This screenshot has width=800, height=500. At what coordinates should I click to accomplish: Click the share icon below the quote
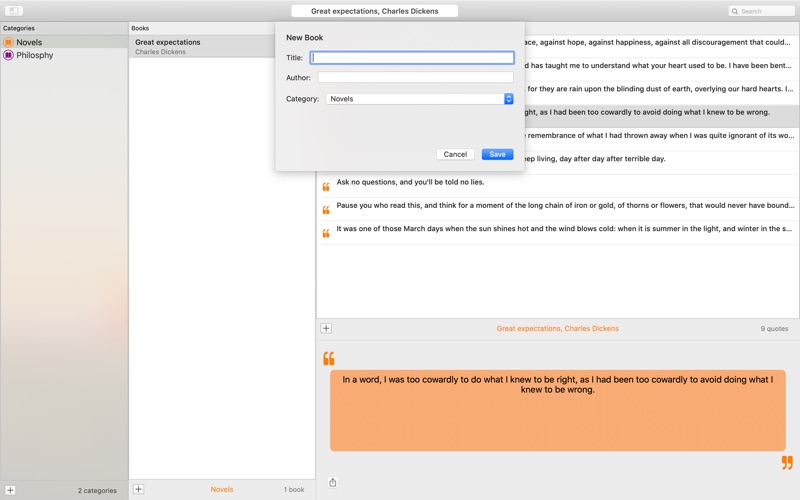333,482
